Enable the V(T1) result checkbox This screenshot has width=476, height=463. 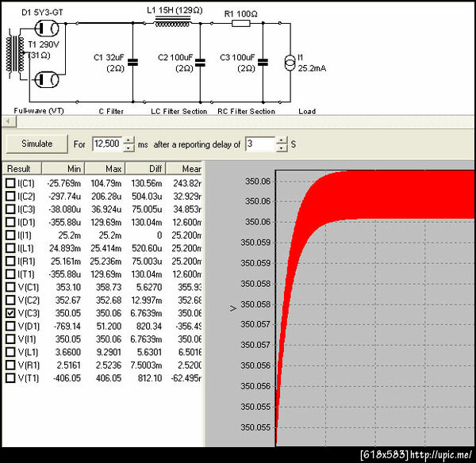[10, 378]
